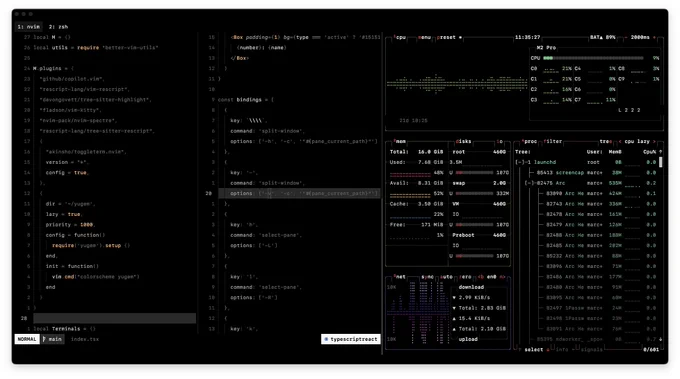Toggle the 'disks' display in mem box

click(463, 141)
